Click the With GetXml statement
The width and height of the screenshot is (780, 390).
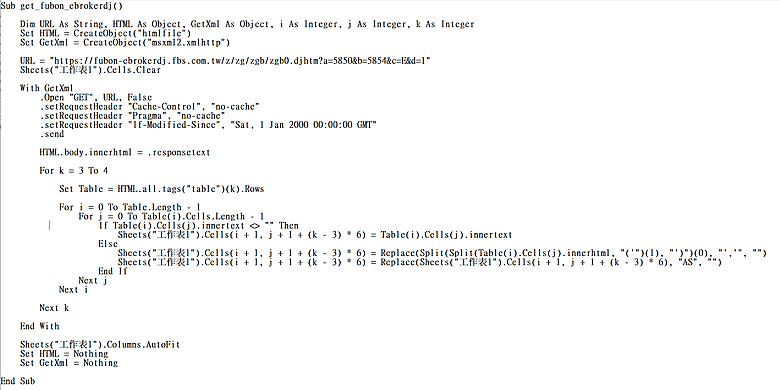46,88
